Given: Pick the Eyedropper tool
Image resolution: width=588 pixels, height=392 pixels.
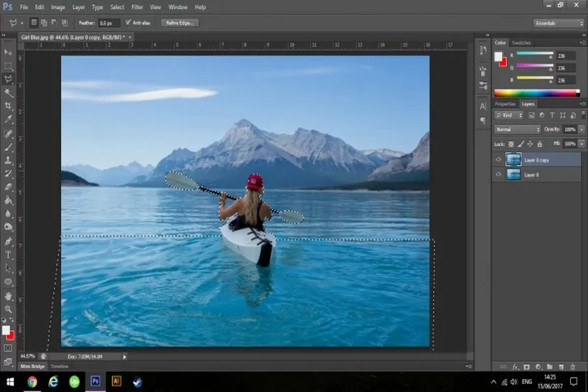Looking at the screenshot, I should point(8,120).
